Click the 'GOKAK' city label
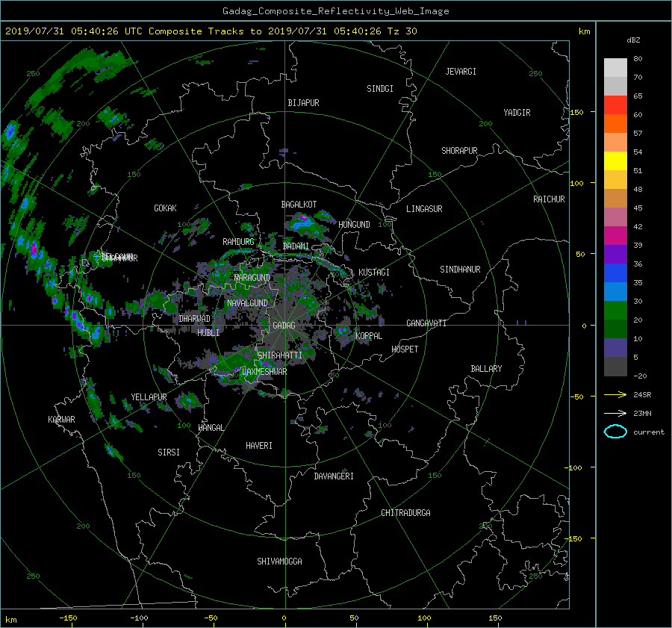This screenshot has width=672, height=628. (166, 208)
